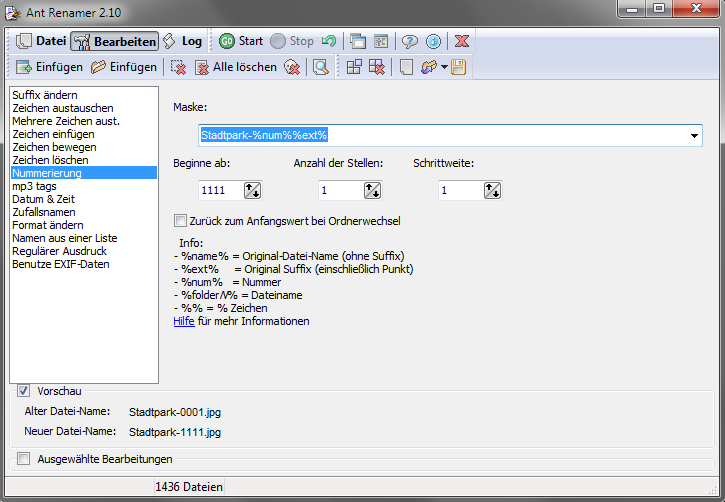
Task: Minimize the Ant Renamer window
Action: pyautogui.click(x=633, y=9)
